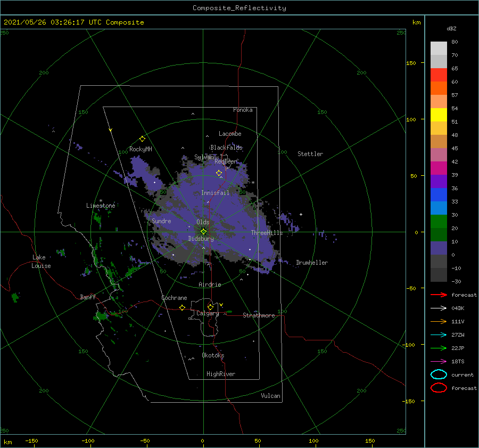This screenshot has height=448, width=479.
Task: Click the magenta 42 dBZ color swatch
Action: (439, 168)
